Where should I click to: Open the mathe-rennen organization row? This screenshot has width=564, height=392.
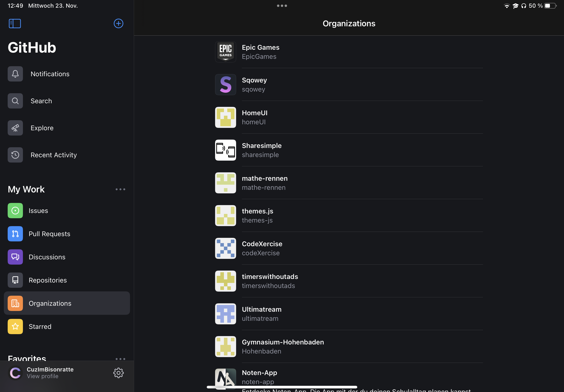(x=349, y=183)
